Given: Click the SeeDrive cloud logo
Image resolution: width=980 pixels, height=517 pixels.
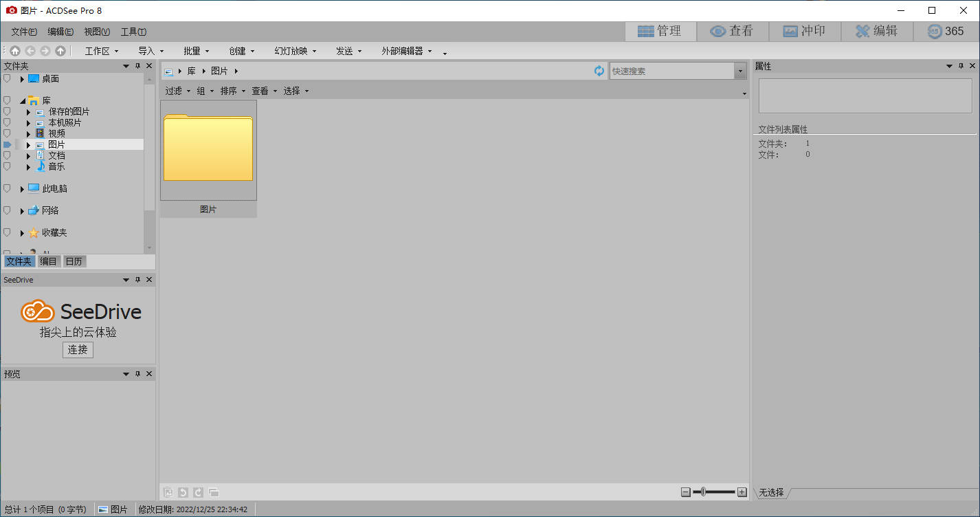Looking at the screenshot, I should (x=37, y=311).
